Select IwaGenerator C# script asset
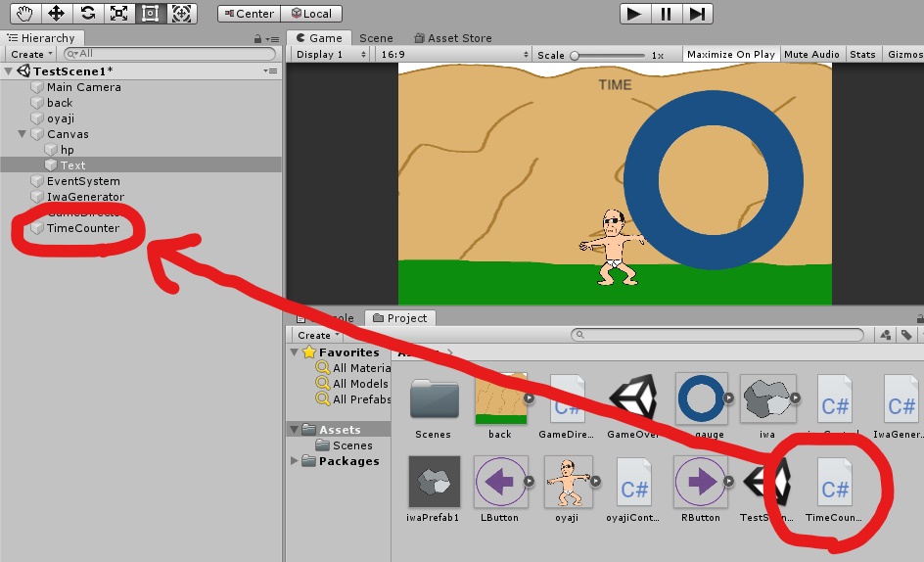The width and height of the screenshot is (924, 562). 901,407
